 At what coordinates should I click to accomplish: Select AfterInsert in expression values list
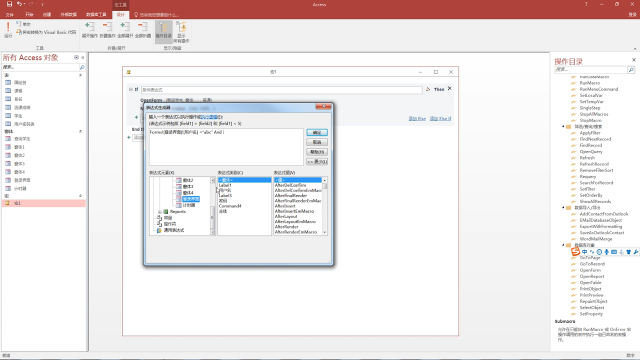click(285, 206)
